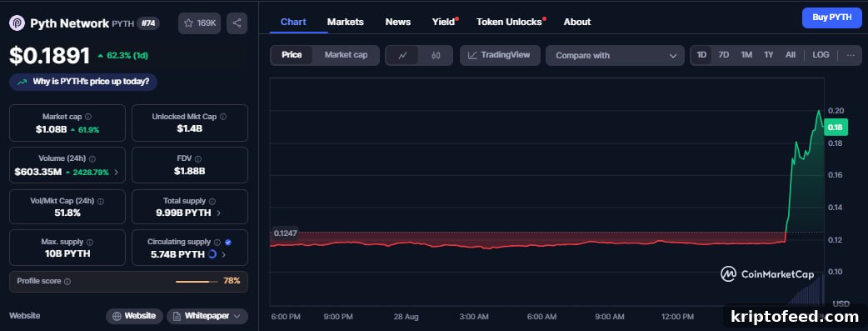Image resolution: width=868 pixels, height=331 pixels.
Task: Click the green 0.18 current price tag
Action: click(836, 128)
